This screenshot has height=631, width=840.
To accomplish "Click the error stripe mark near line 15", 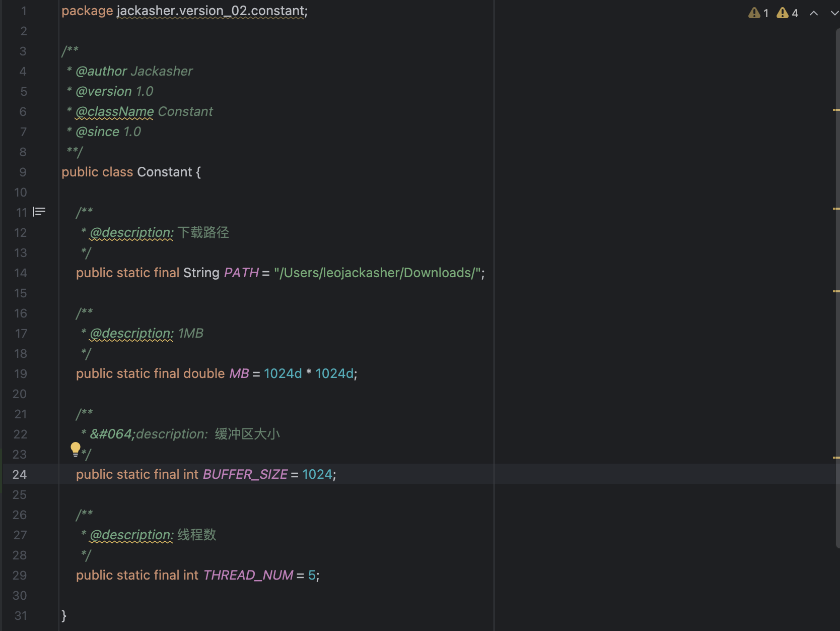I will click(836, 291).
